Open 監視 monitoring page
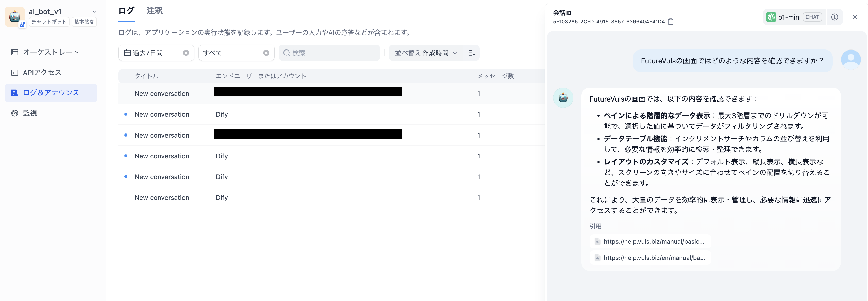Image resolution: width=868 pixels, height=301 pixels. point(30,113)
